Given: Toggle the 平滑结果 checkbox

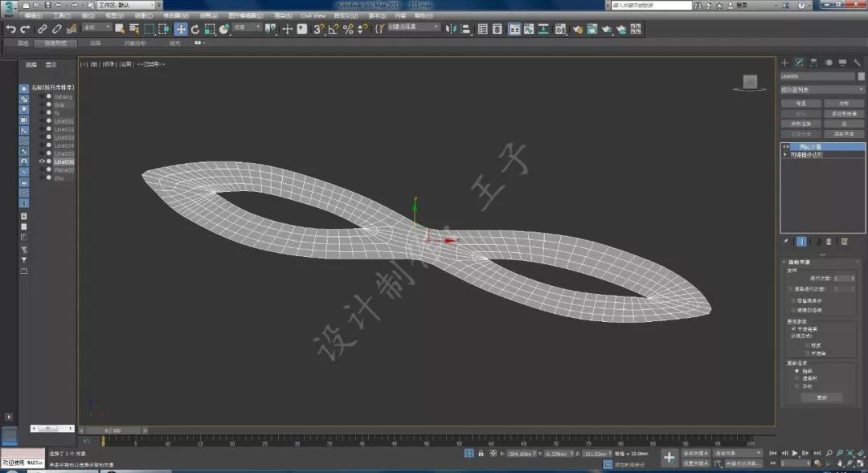Looking at the screenshot, I should tap(793, 328).
